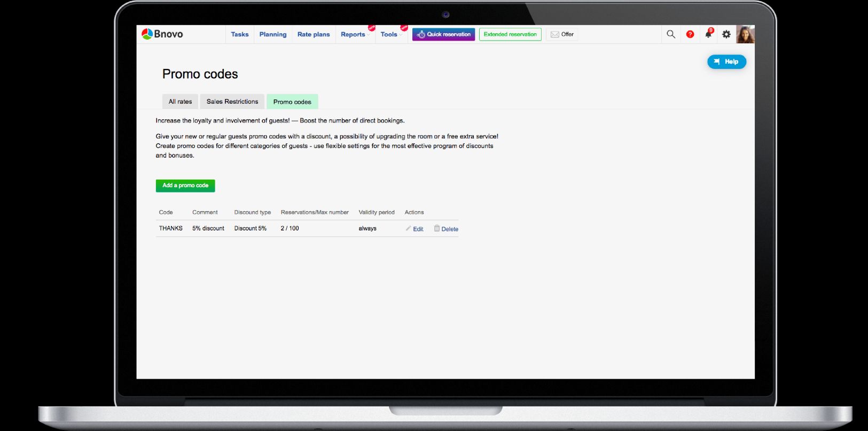Click the THANKS code cell
868x431 pixels.
click(x=171, y=228)
